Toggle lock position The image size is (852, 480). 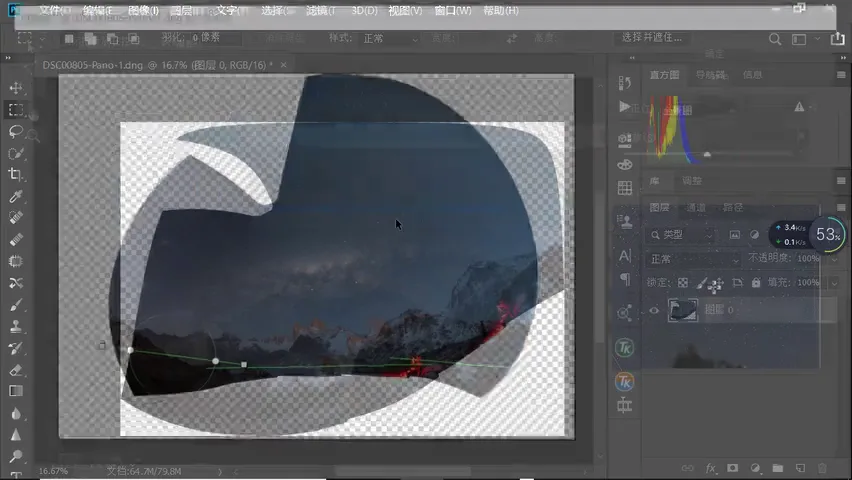717,284
